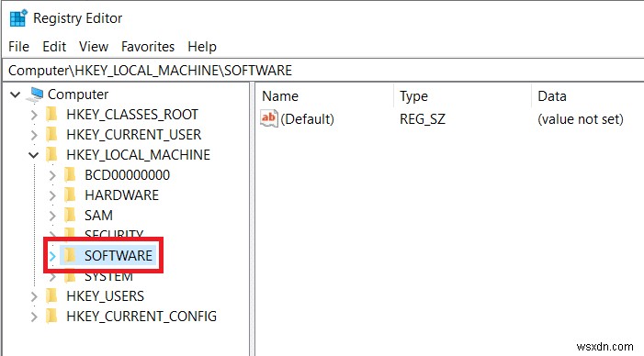Expand the SAM key chevron
644x356 pixels.
click(x=52, y=216)
